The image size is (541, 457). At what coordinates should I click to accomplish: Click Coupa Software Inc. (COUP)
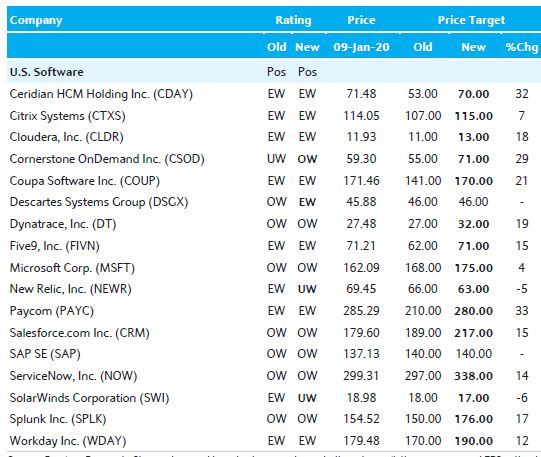pos(85,181)
